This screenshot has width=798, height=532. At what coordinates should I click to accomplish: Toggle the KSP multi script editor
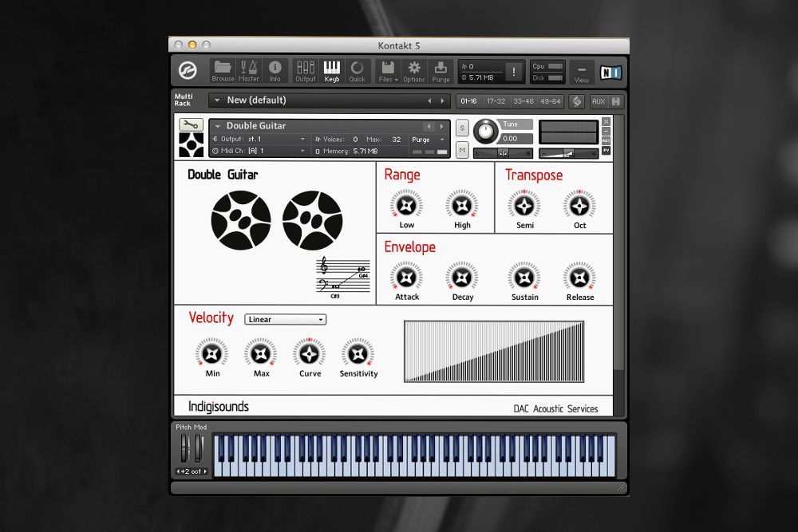click(577, 101)
